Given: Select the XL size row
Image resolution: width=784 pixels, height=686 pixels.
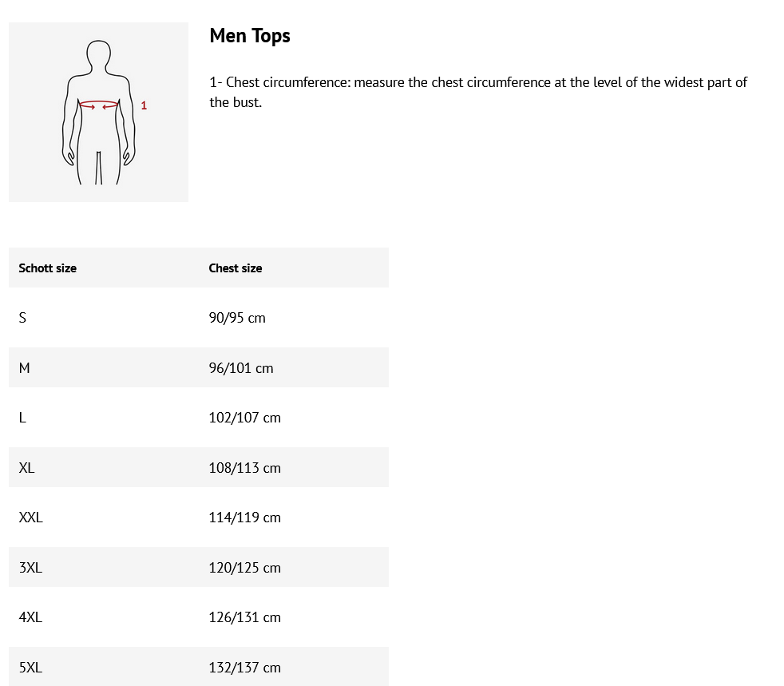Looking at the screenshot, I should [x=199, y=467].
